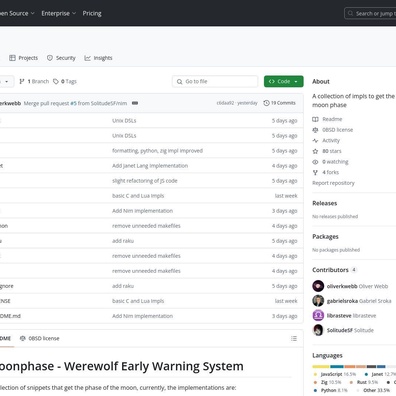Click the shield icon on Security tab
Screen dimensions: 396x396
pos(50,58)
